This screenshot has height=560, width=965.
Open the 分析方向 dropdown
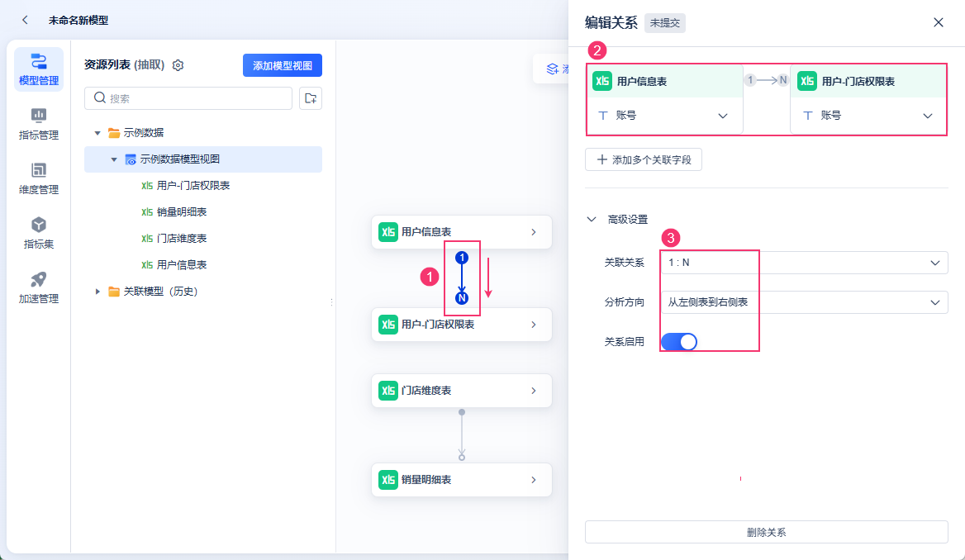pos(804,302)
